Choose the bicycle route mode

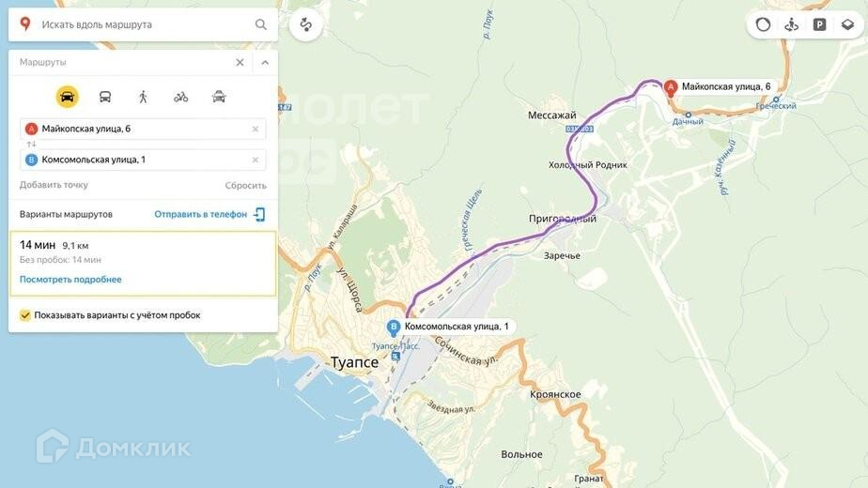180,98
